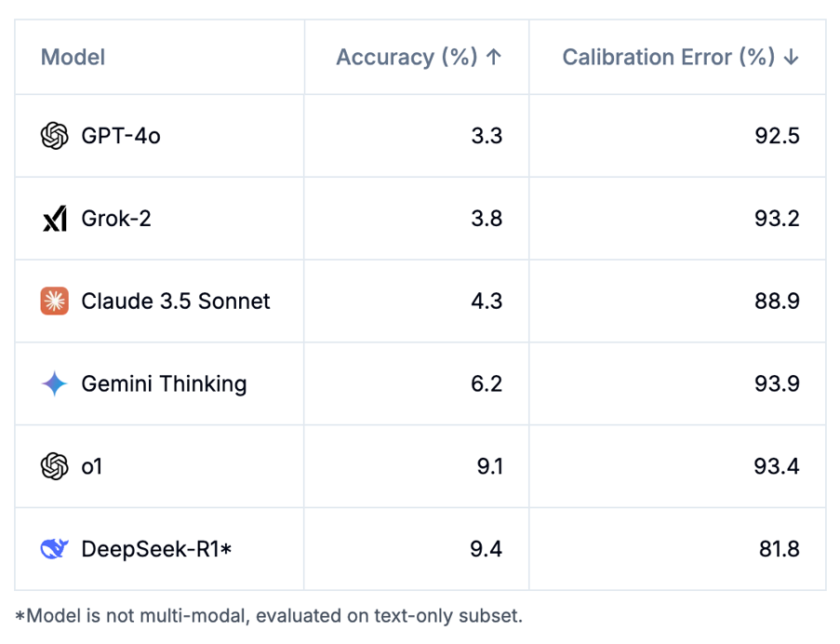The image size is (840, 644).
Task: Select the Model column header
Action: [73, 57]
